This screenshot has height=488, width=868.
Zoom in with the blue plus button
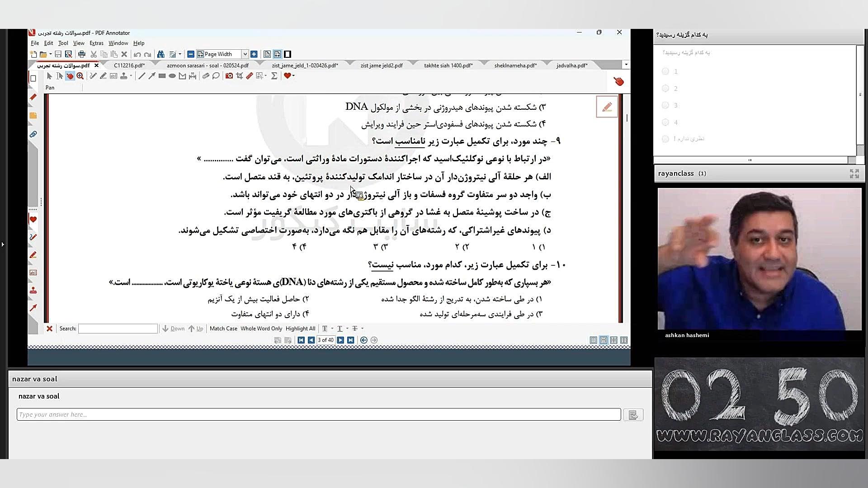[254, 54]
